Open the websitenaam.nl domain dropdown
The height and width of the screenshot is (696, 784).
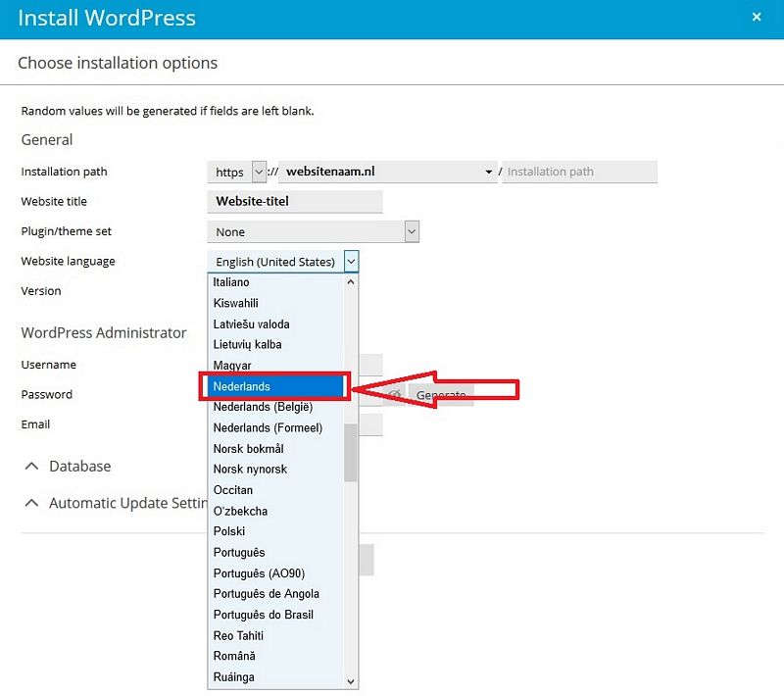(387, 172)
